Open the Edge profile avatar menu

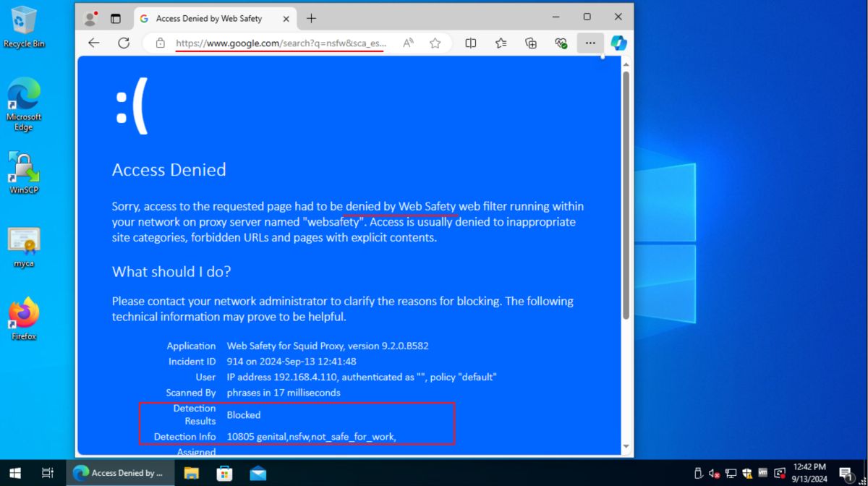tap(90, 18)
